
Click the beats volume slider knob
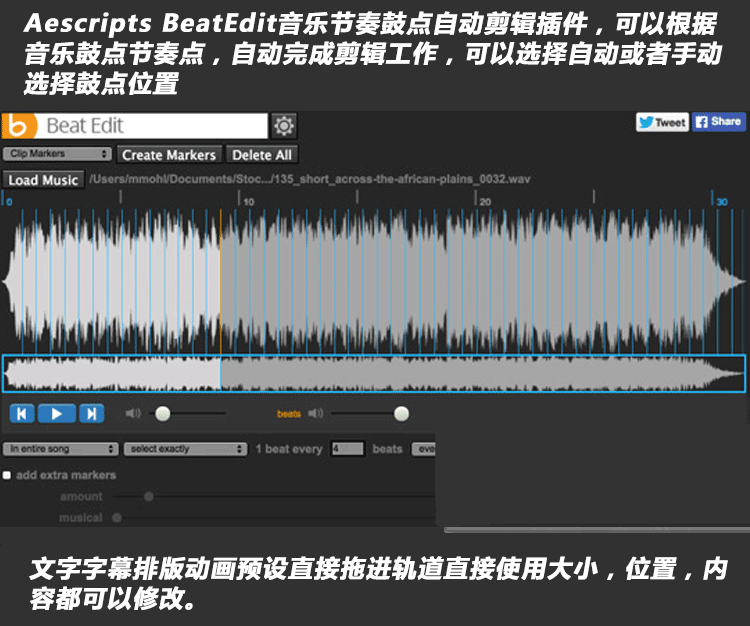[401, 414]
